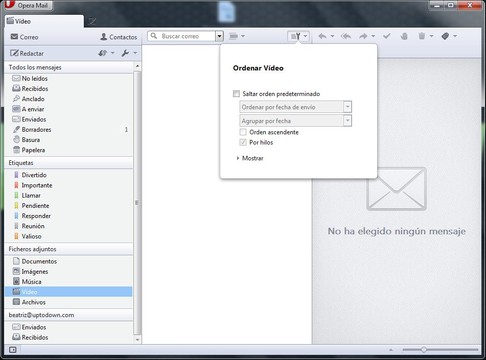The height and width of the screenshot is (360, 486).
Task: Click the Redactar compose button
Action: (27, 53)
